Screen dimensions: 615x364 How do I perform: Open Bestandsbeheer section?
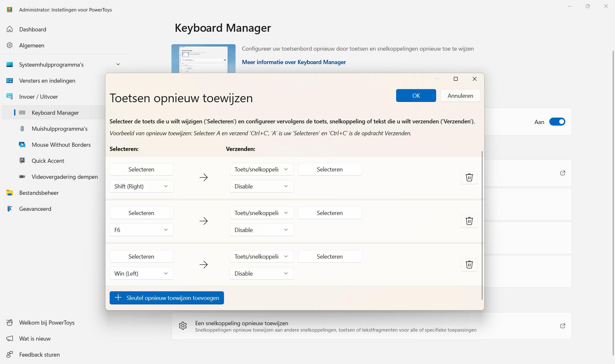pyautogui.click(x=39, y=193)
